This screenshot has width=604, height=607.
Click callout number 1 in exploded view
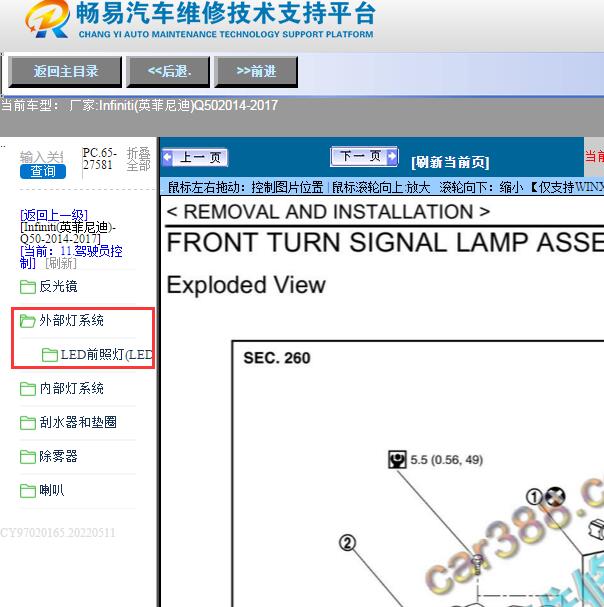pos(534,497)
